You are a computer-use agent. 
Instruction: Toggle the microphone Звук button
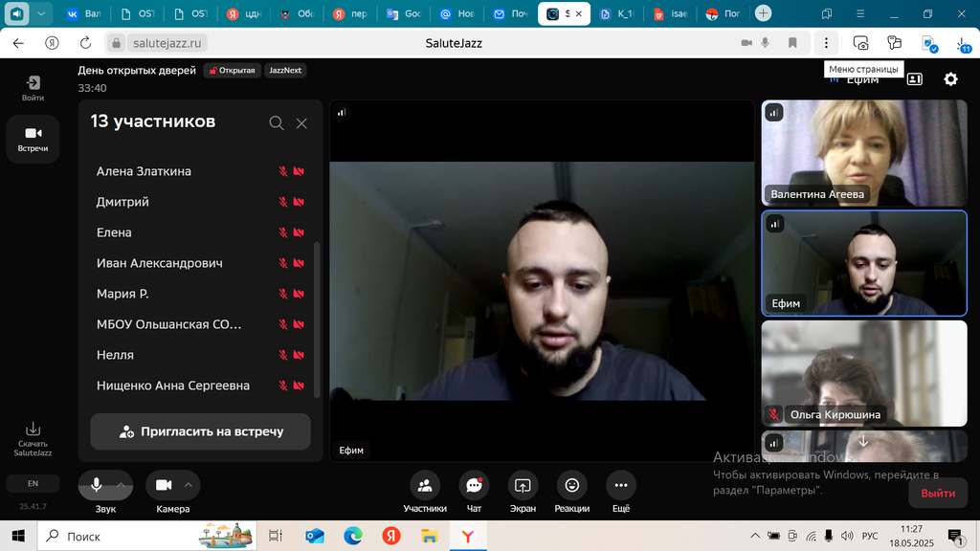click(x=96, y=485)
